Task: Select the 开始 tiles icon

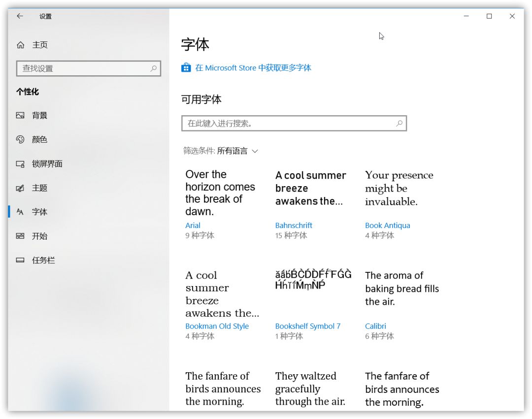Action: pyautogui.click(x=20, y=236)
